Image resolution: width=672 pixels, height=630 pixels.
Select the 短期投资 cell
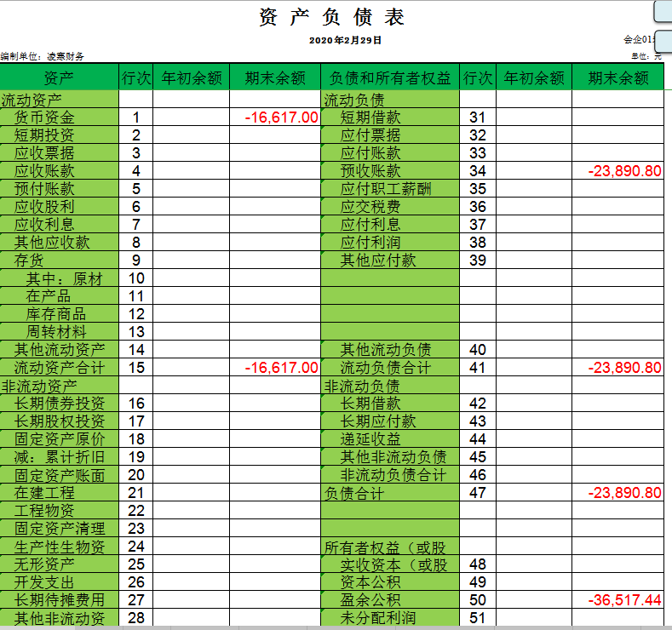[x=59, y=135]
